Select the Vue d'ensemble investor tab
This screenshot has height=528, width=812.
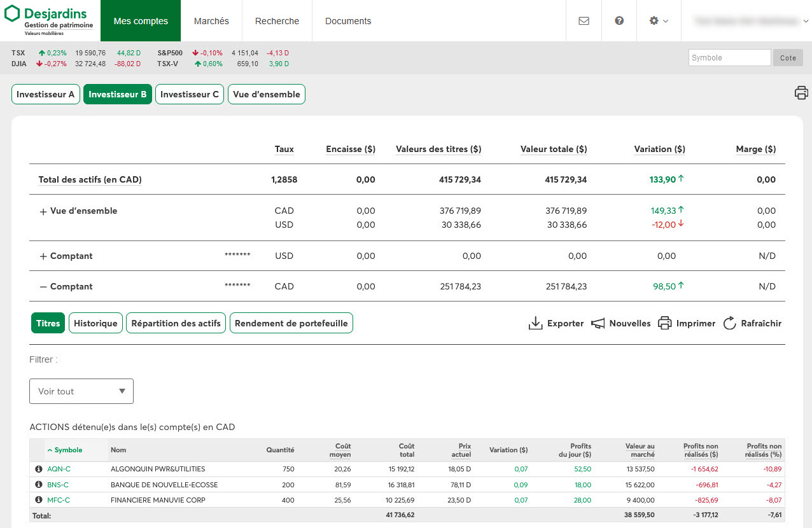click(x=267, y=94)
